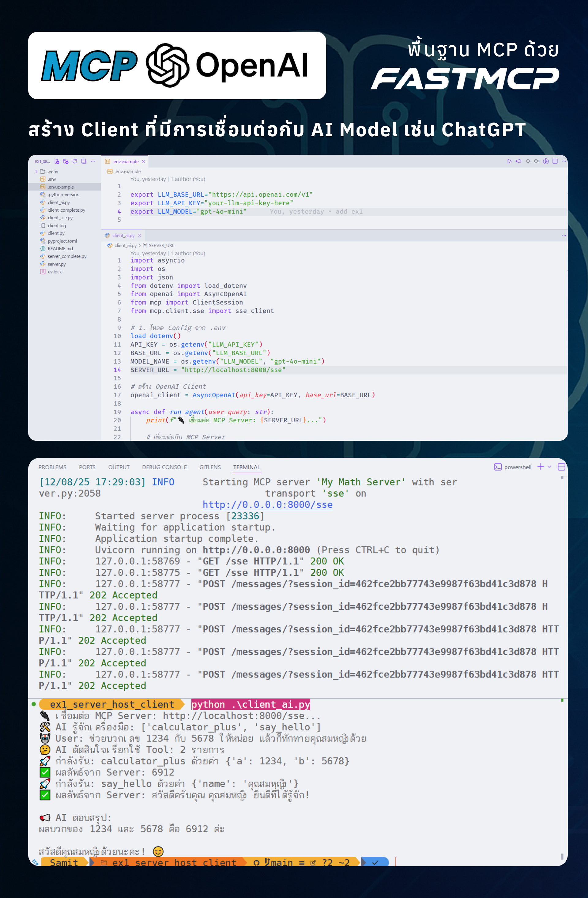
Task: Open server_complete.py from the file tree
Action: [x=67, y=256]
